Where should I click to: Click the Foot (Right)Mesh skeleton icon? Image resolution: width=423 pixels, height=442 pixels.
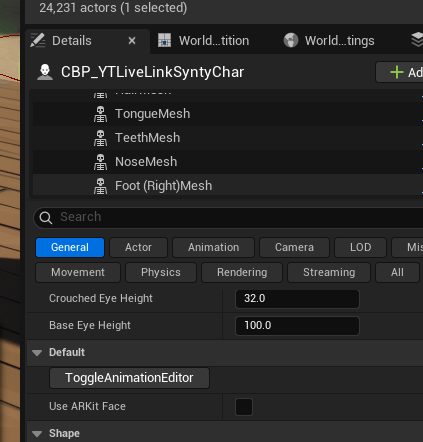(x=100, y=186)
